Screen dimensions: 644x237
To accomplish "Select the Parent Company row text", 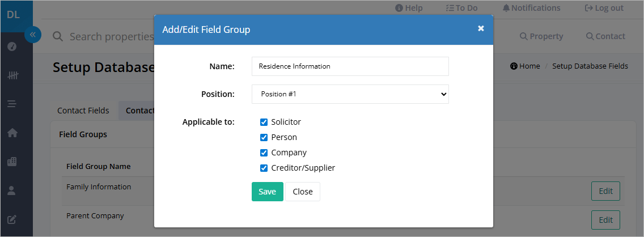I will [x=95, y=215].
